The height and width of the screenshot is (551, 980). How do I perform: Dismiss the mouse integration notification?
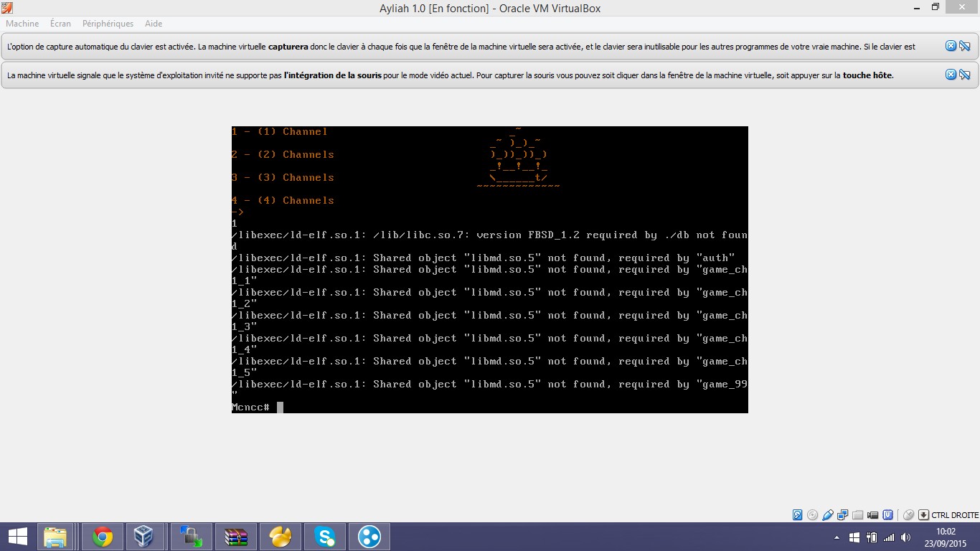(x=951, y=75)
